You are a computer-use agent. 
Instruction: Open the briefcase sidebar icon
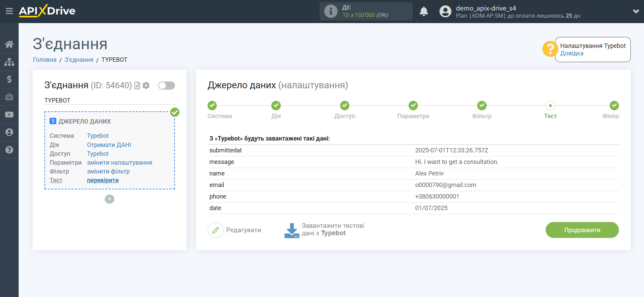click(x=9, y=97)
